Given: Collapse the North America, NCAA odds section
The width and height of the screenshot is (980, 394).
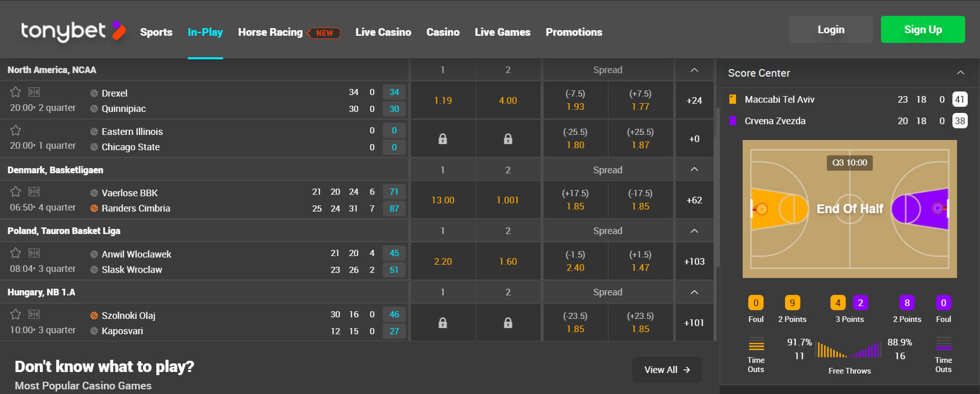Looking at the screenshot, I should click(x=694, y=70).
